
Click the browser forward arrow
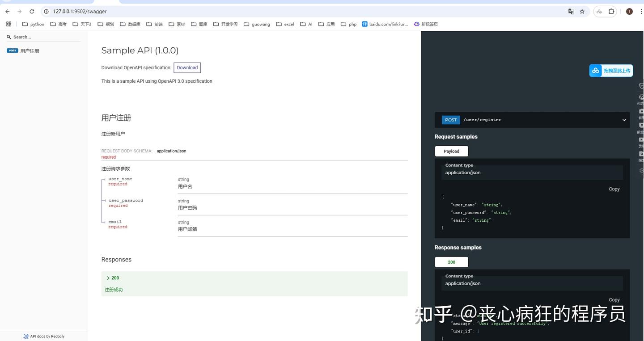coord(19,12)
